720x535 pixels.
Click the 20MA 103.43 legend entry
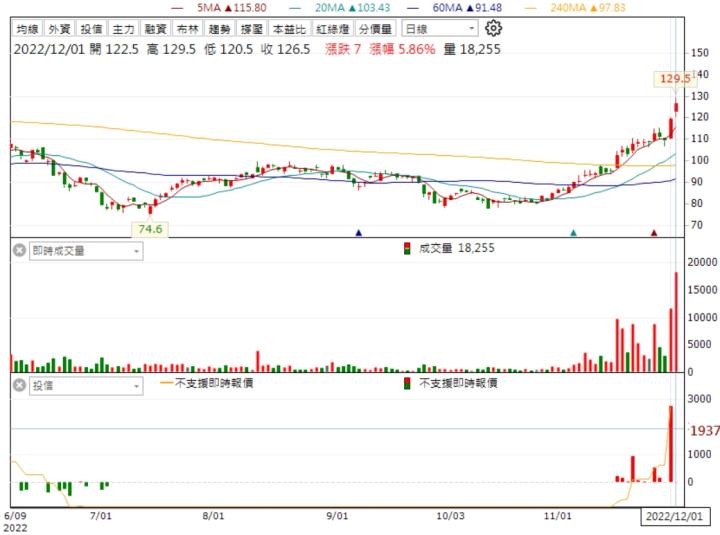tap(340, 7)
